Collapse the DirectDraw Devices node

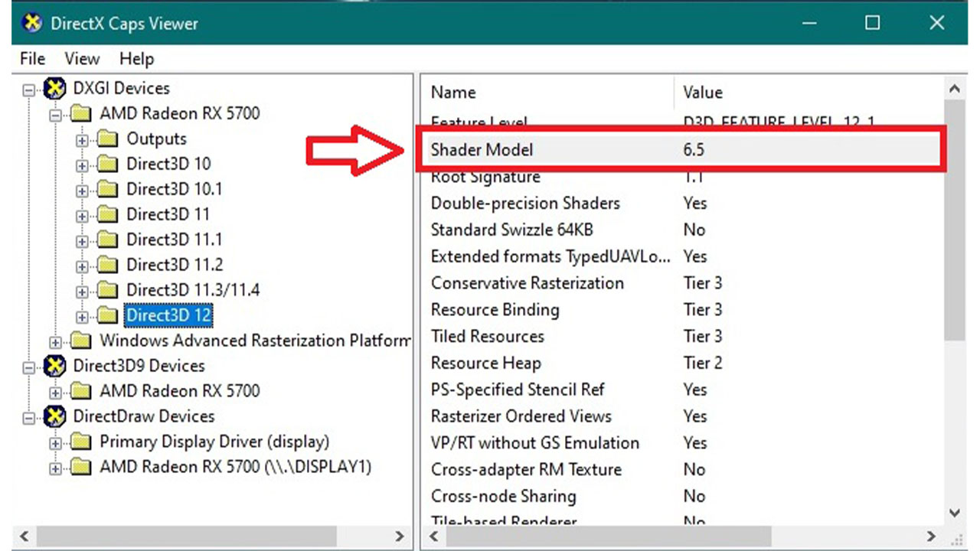[29, 418]
